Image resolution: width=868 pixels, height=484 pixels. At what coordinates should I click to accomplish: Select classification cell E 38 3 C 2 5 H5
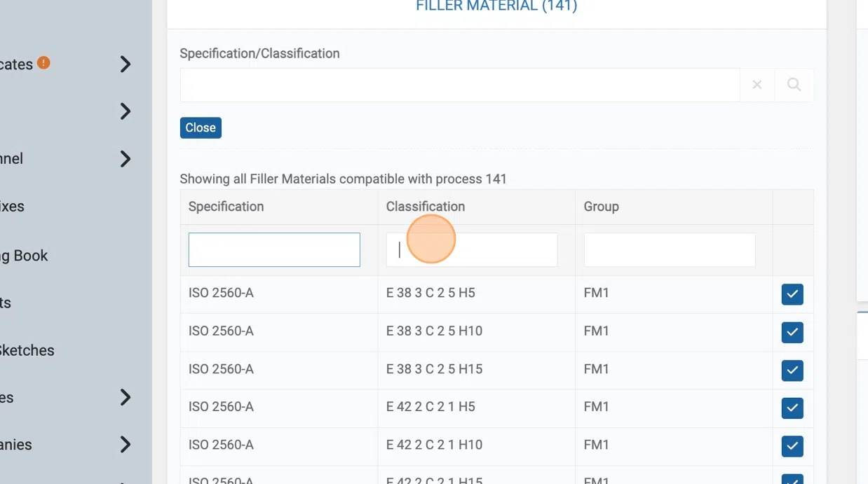tap(430, 293)
